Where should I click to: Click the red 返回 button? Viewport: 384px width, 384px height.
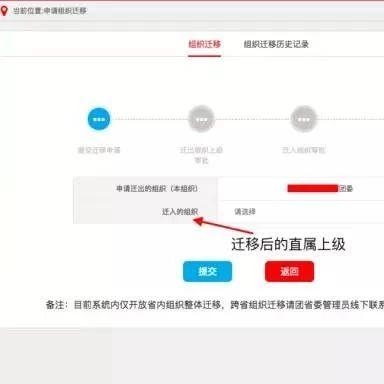tap(289, 271)
